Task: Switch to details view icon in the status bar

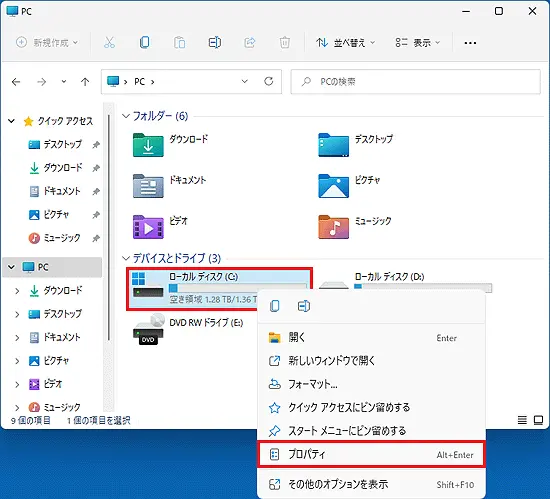Action: click(522, 419)
